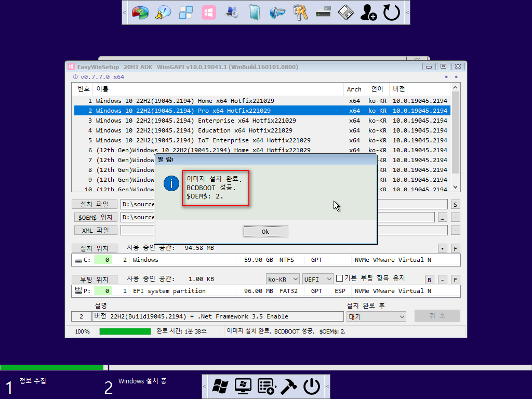Image resolution: width=532 pixels, height=399 pixels.
Task: Click the XML 파일 button
Action: [96, 230]
